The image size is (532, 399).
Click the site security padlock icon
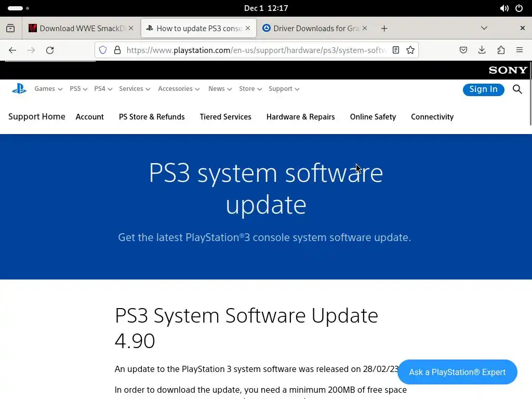(x=117, y=50)
